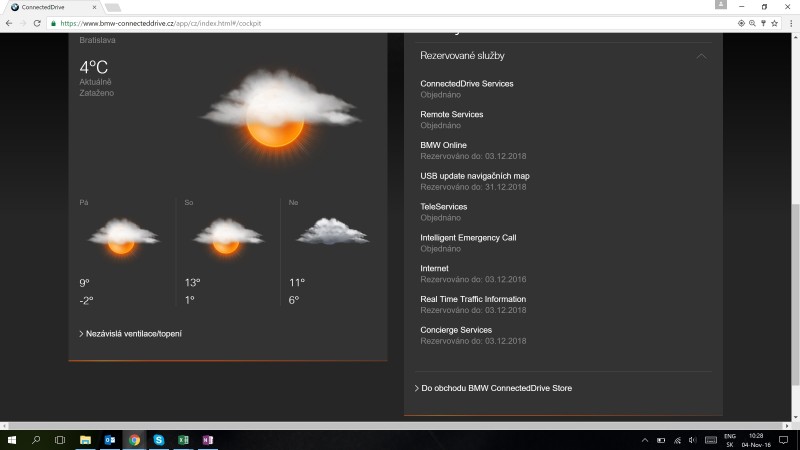
Task: Click the Bratislava city label
Action: pyautogui.click(x=97, y=40)
